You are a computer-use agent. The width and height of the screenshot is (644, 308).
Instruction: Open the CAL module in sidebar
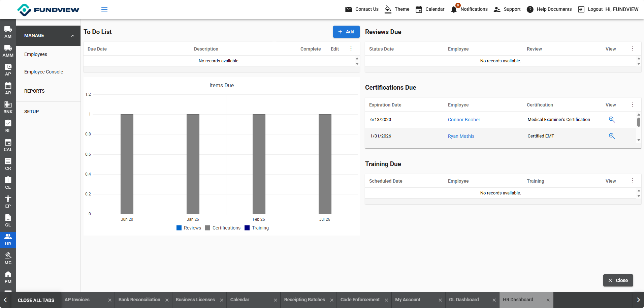coord(8,145)
